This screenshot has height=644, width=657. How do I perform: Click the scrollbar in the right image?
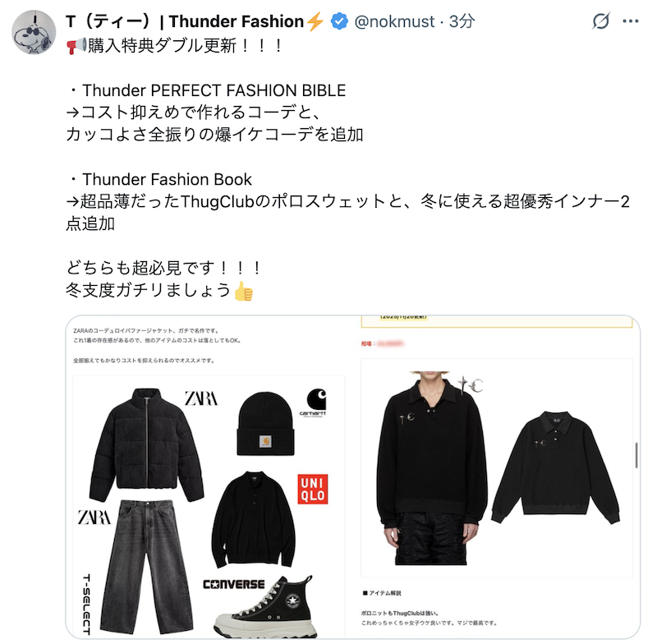tap(637, 455)
